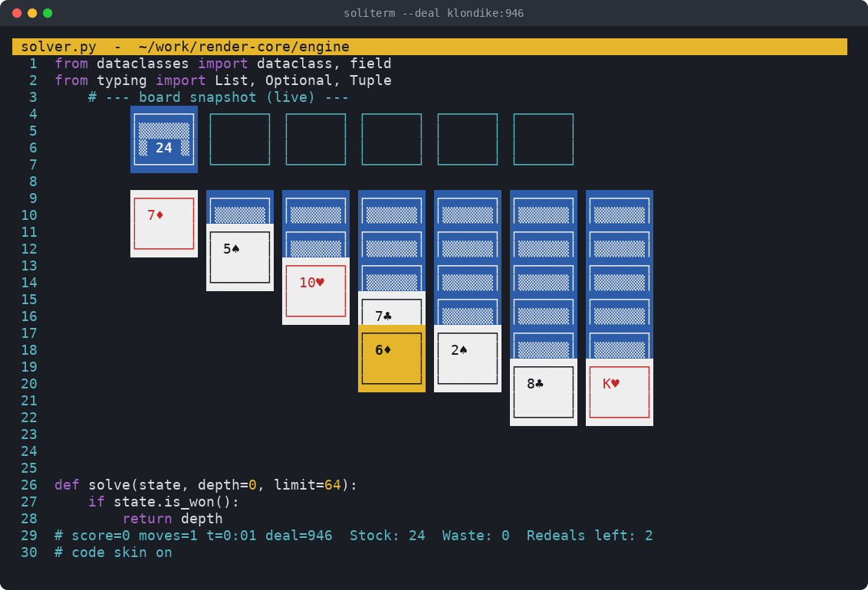Close the soliterm window with red button
The image size is (868, 590).
coord(17,13)
